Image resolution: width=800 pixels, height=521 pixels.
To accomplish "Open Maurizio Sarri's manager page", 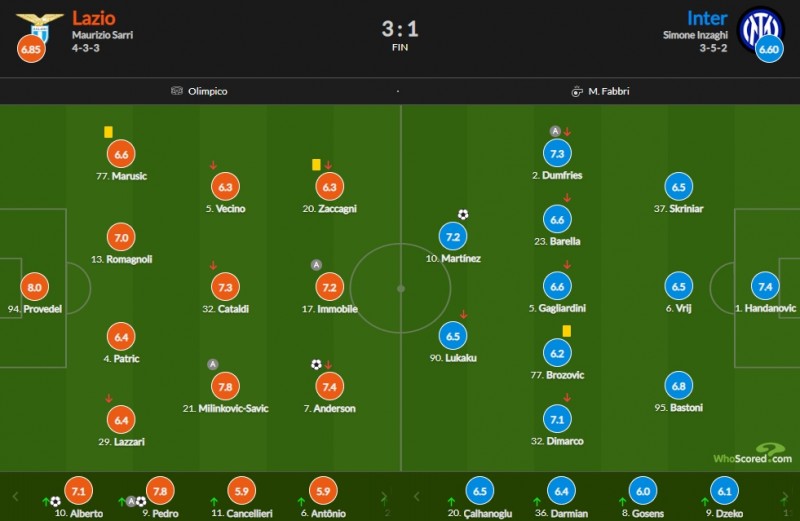I will [103, 35].
